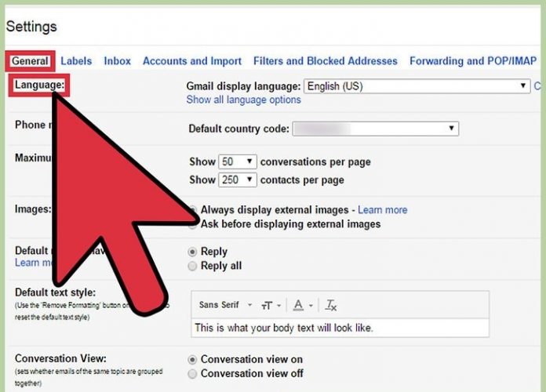Image resolution: width=546 pixels, height=392 pixels.
Task: Change the conversations per page dropdown
Action: [238, 162]
